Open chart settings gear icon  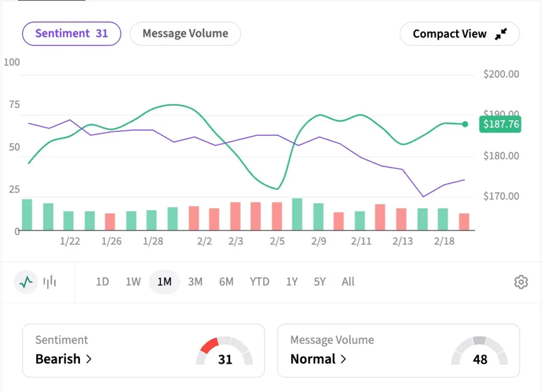[521, 282]
